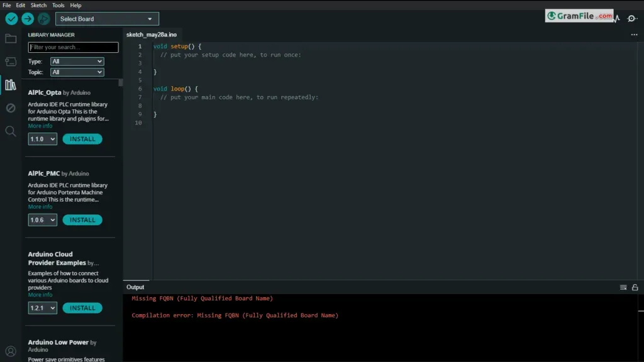Image resolution: width=644 pixels, height=362 pixels.
Task: Open the Search sidebar magnifier icon
Action: pyautogui.click(x=11, y=131)
